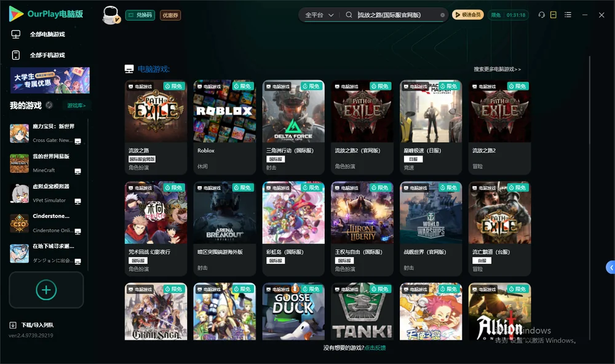Click the OurPlay logo icon
The image size is (615, 364).
(x=16, y=14)
